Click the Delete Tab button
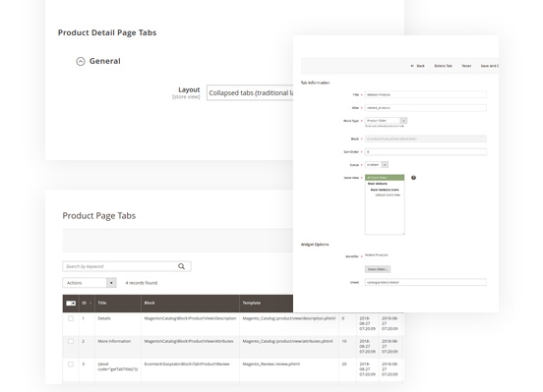This screenshot has width=543, height=392. pyautogui.click(x=443, y=66)
